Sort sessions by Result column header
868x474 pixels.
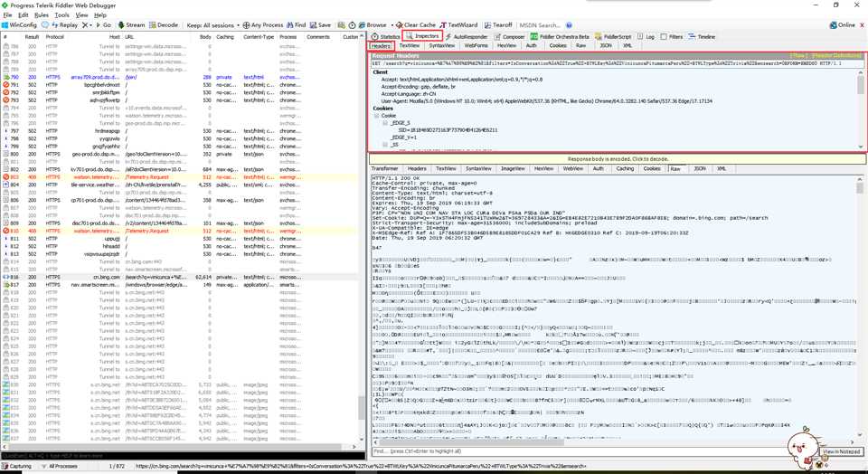click(x=32, y=37)
